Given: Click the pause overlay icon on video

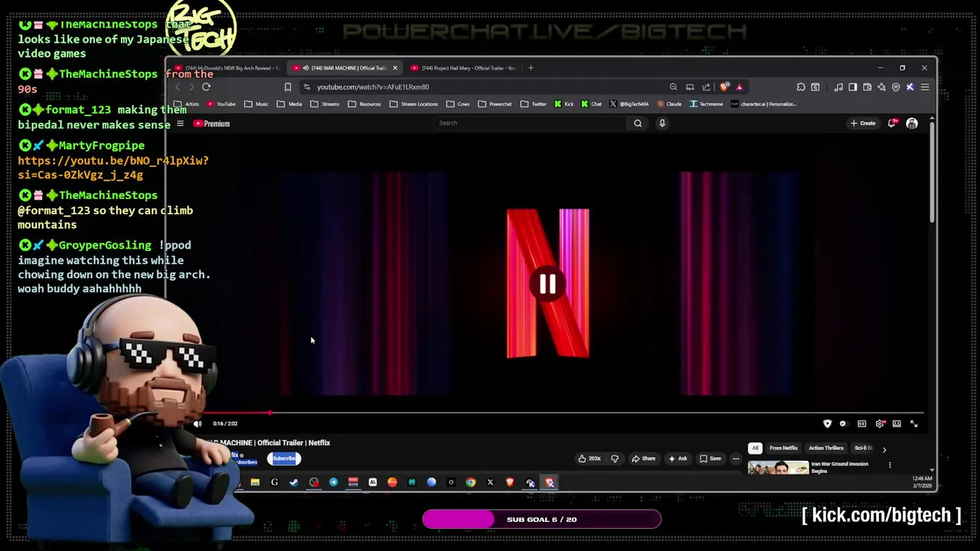Looking at the screenshot, I should [x=547, y=285].
